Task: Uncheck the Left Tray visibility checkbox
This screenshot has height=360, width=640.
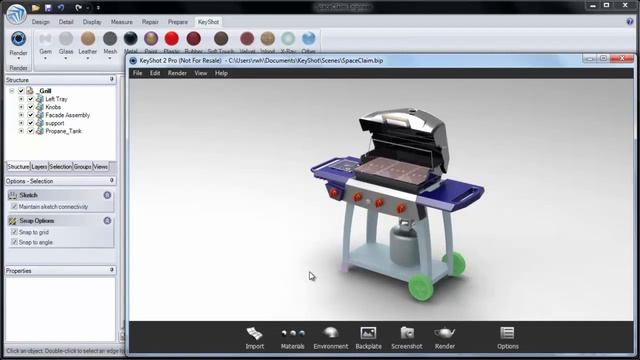Action: pos(31,99)
